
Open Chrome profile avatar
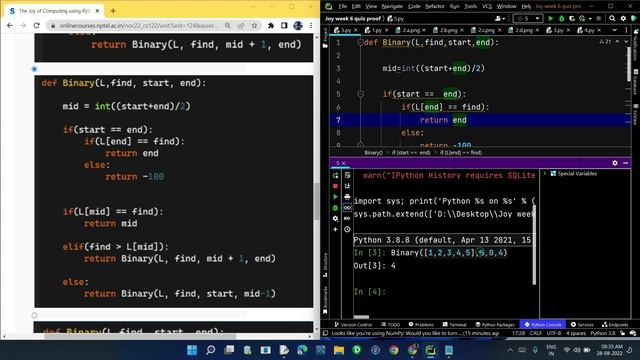298,25
